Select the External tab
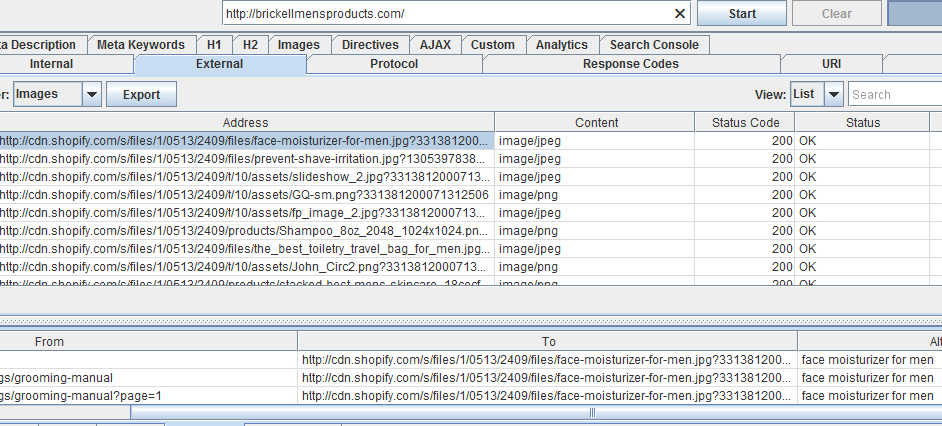This screenshot has height=426, width=942. pos(220,64)
